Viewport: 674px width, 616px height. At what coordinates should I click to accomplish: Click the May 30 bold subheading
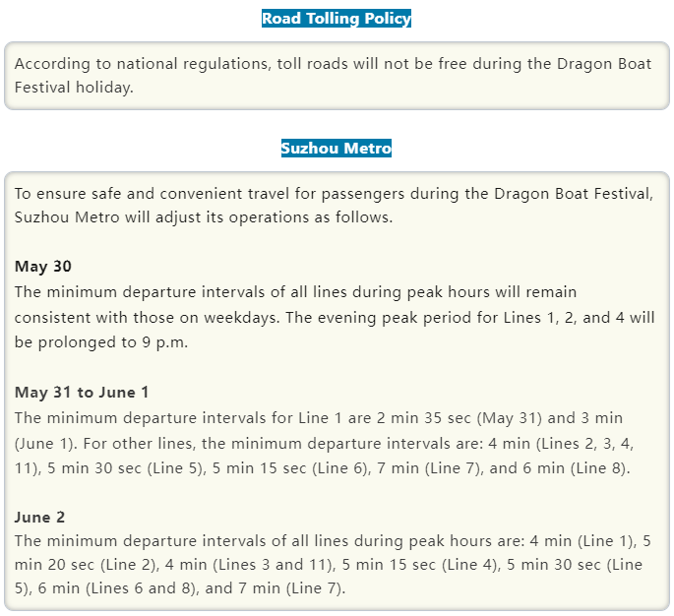43,267
